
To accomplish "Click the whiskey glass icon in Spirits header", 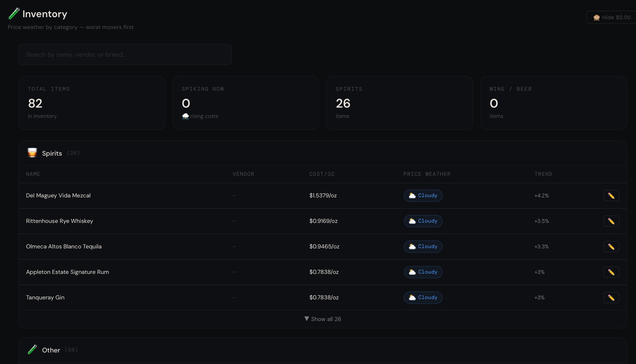I will coord(32,153).
